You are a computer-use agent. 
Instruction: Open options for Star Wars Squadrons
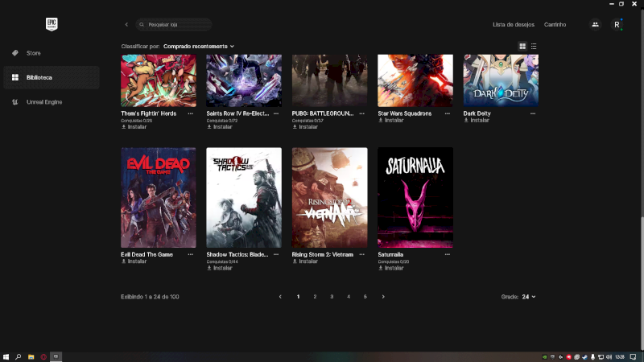(448, 113)
